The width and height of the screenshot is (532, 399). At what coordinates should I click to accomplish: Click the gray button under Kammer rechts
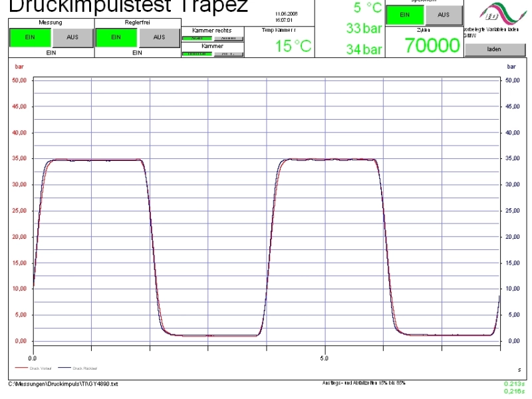click(x=228, y=39)
